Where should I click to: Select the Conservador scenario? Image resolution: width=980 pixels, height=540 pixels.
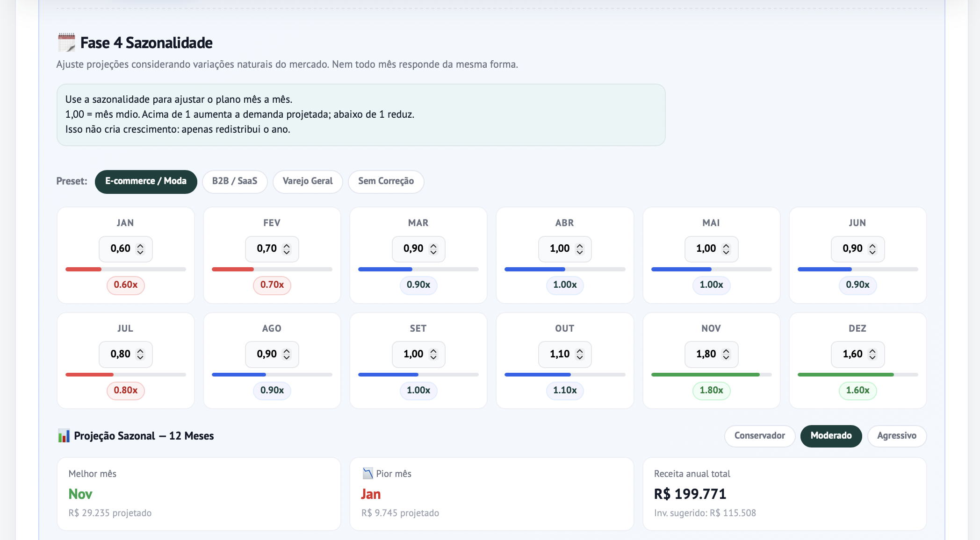click(x=759, y=436)
